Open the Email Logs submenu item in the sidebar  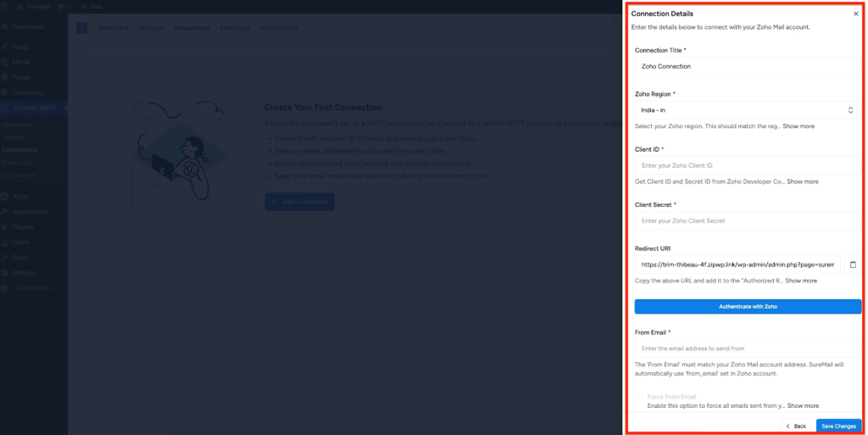click(16, 163)
